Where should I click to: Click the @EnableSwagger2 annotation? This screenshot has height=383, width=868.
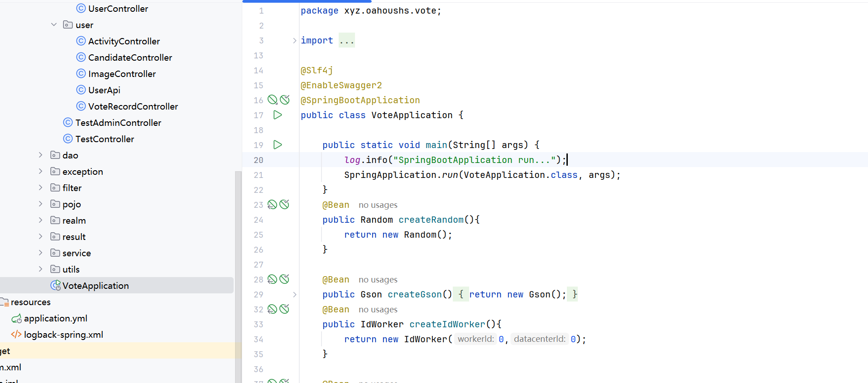tap(341, 85)
